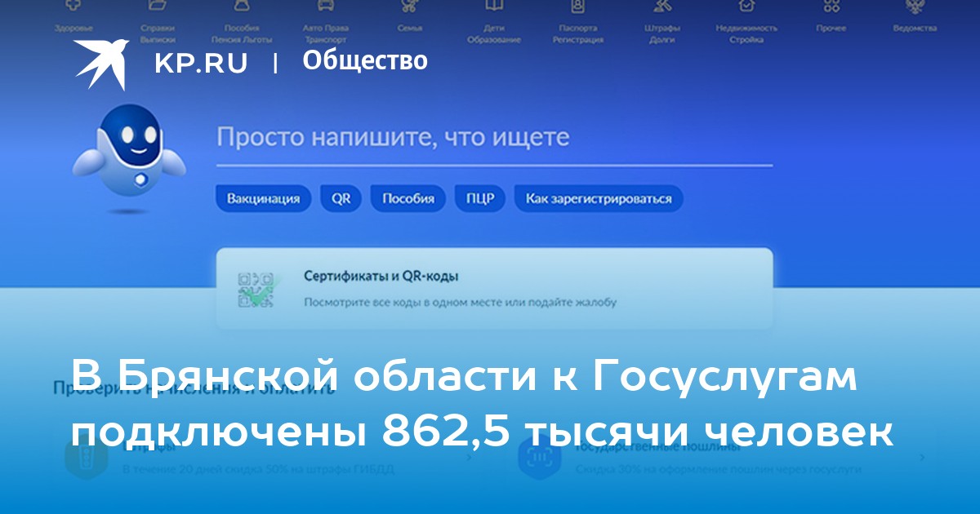Open the Дети Образование book icon
Image resolution: width=980 pixels, height=514 pixels.
494,7
